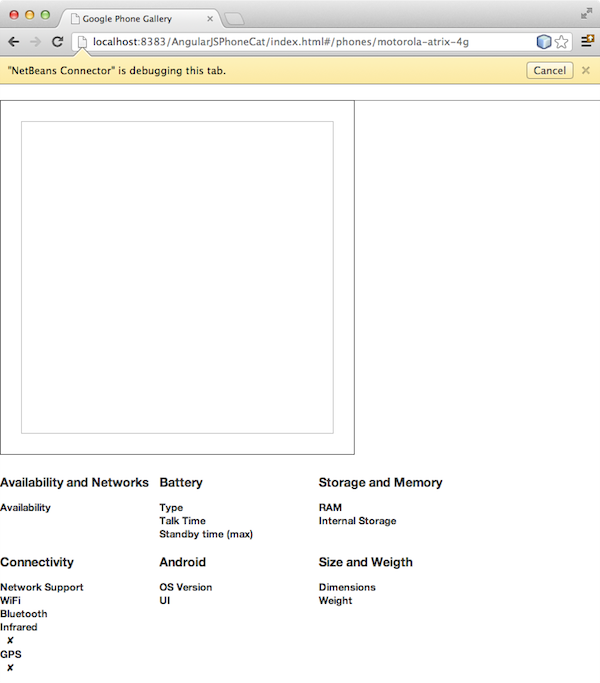The width and height of the screenshot is (600, 683).
Task: Reload the current page
Action: (x=58, y=42)
